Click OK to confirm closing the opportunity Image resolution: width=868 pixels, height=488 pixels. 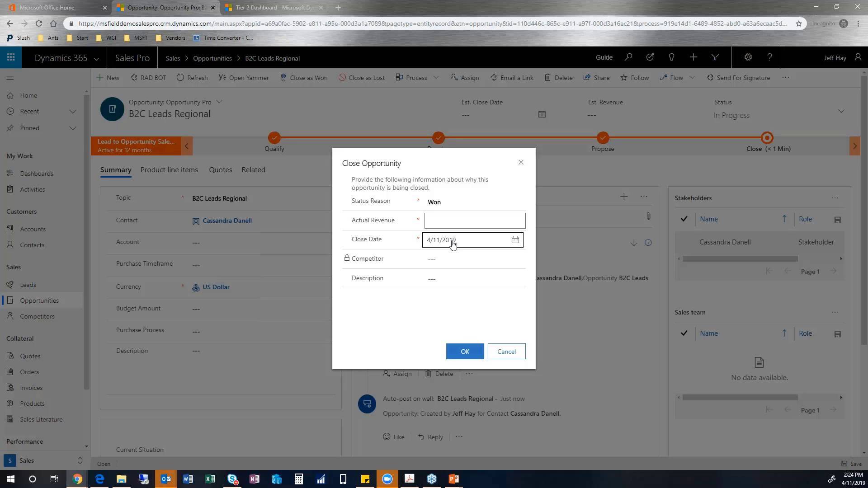pyautogui.click(x=465, y=351)
